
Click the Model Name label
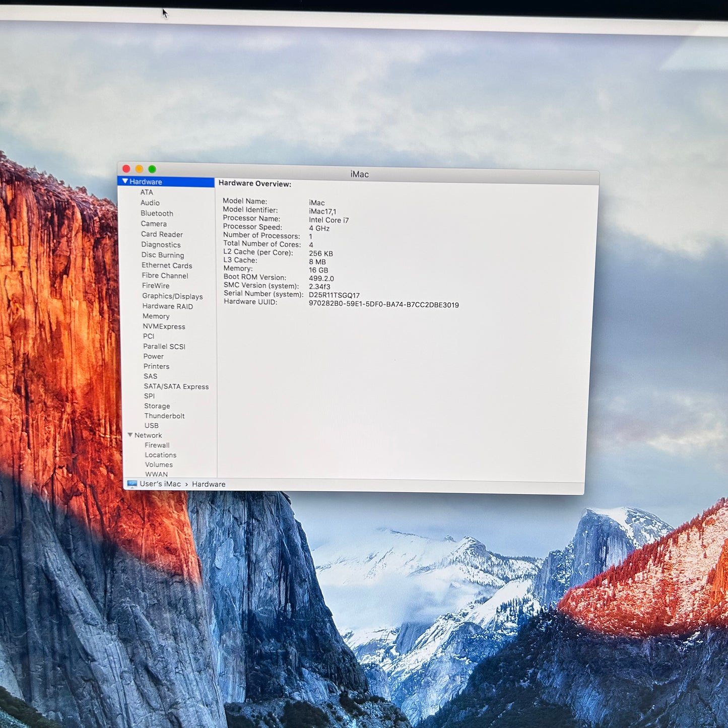[x=245, y=201]
